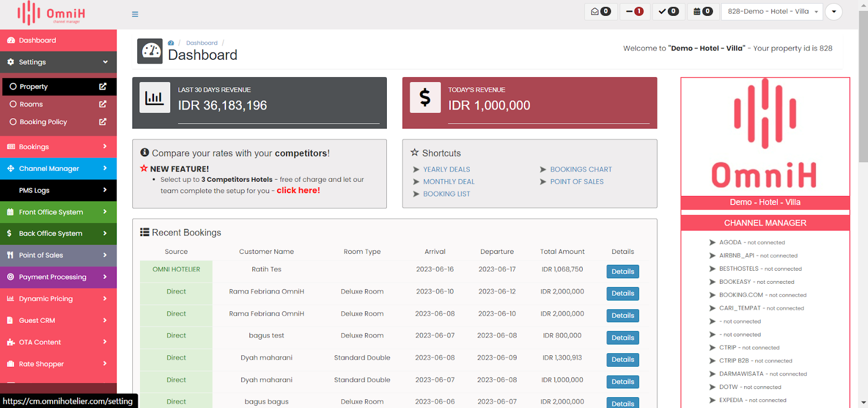Open the BOOKING LIST shortcut
This screenshot has width=868, height=408.
point(446,194)
